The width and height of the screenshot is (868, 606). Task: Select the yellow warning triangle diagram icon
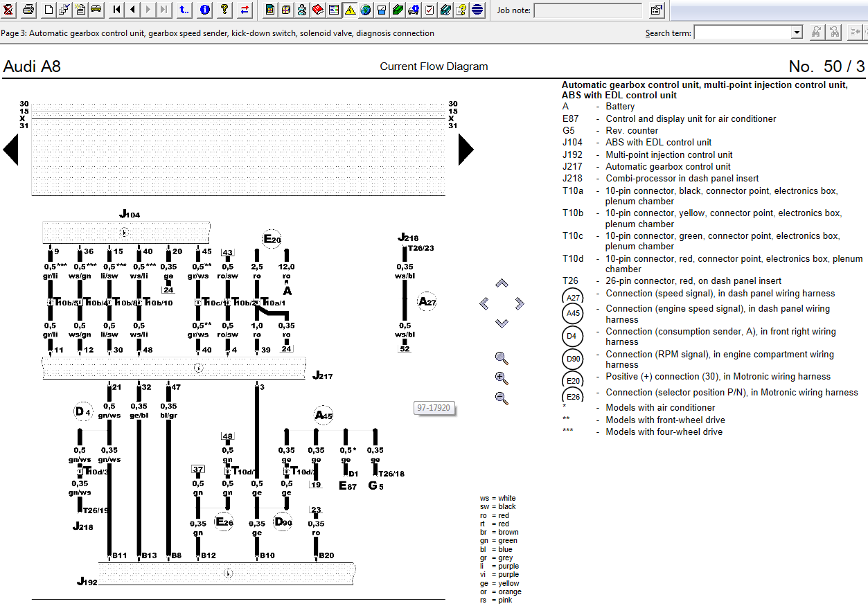[350, 10]
